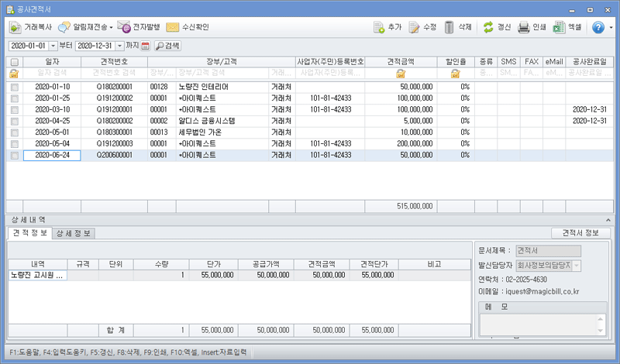Select the 견적정보 tab
Viewport: 620px width, 364px height.
(30, 233)
